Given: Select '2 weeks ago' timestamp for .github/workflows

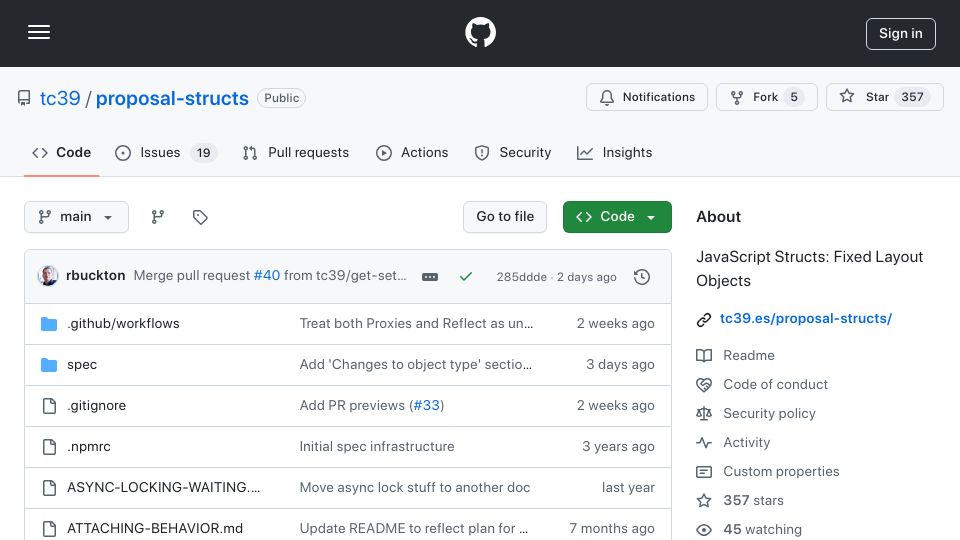Looking at the screenshot, I should [615, 323].
